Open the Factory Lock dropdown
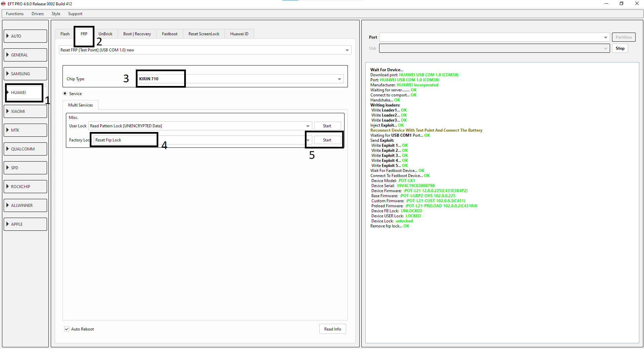 click(x=203, y=140)
